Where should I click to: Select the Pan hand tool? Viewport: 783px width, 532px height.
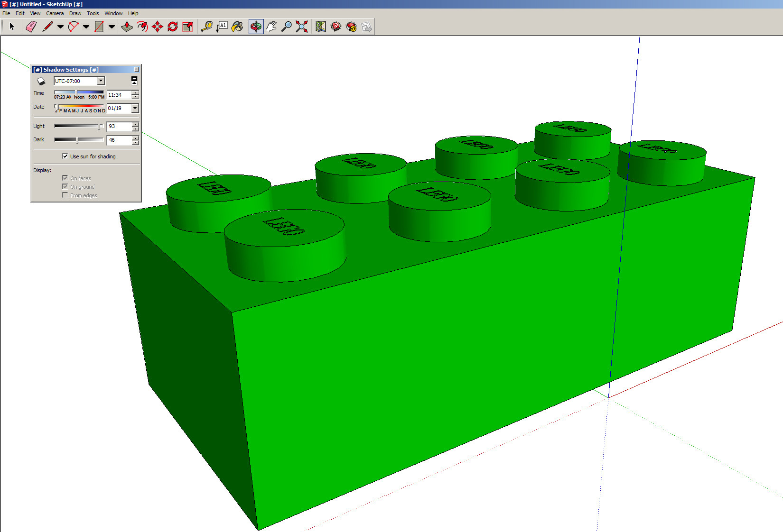tap(271, 27)
